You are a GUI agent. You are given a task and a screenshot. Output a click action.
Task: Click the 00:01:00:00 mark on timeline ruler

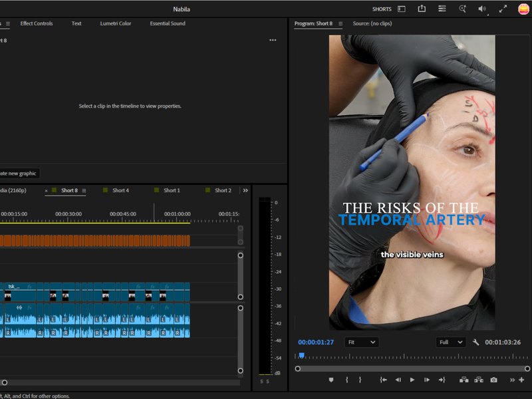tap(177, 214)
